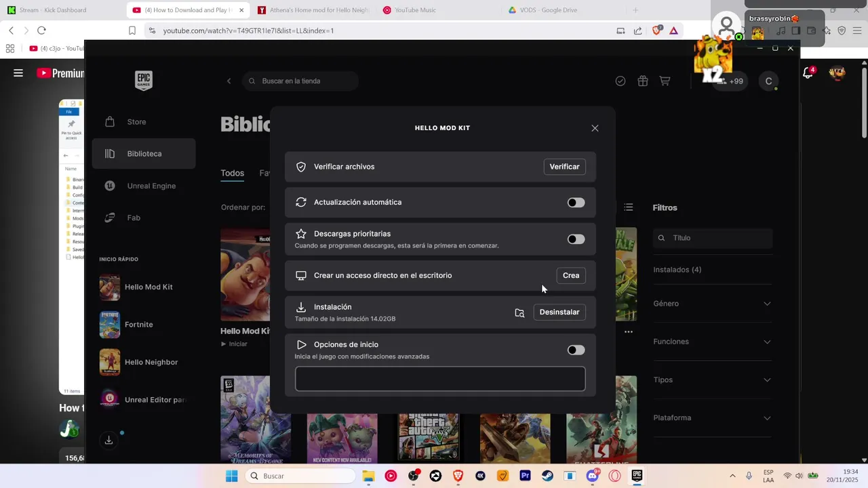
Task: Enable Opciones de inicio toggle
Action: coord(576,350)
